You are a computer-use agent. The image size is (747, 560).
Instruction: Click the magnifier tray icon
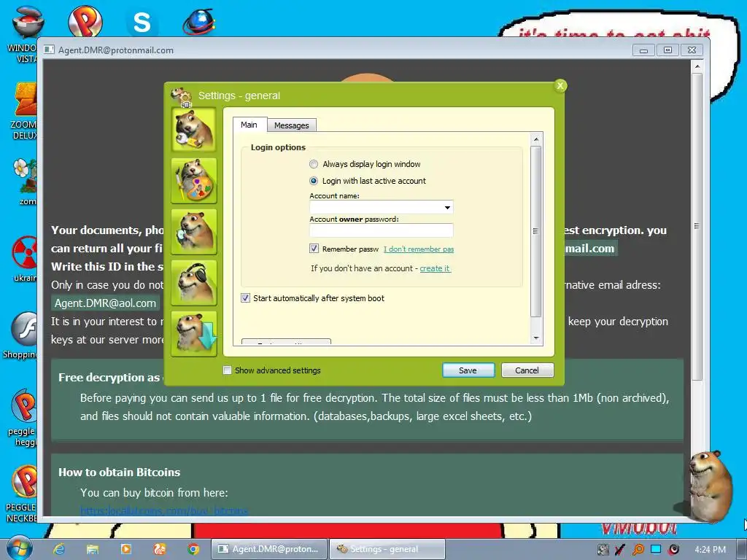click(638, 550)
